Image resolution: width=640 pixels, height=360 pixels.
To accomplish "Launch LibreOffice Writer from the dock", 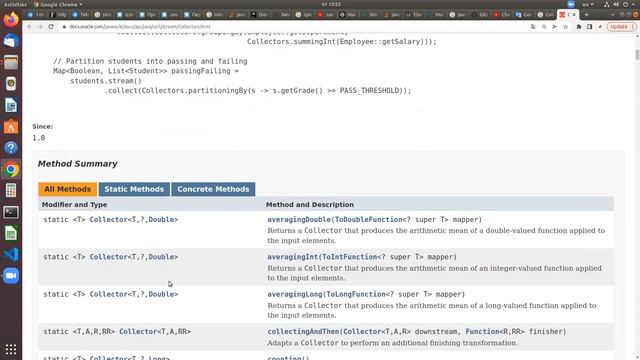I will pyautogui.click(x=11, y=105).
